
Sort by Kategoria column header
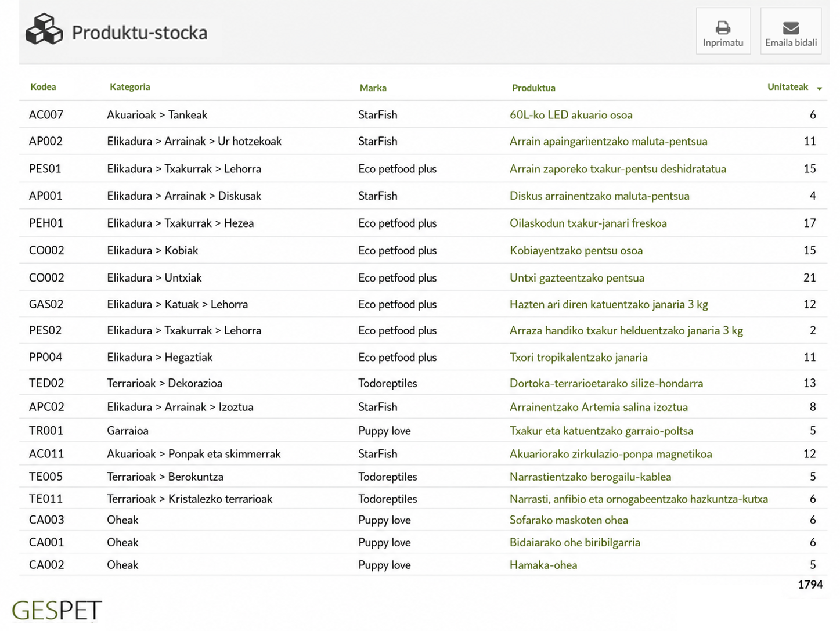pos(129,87)
